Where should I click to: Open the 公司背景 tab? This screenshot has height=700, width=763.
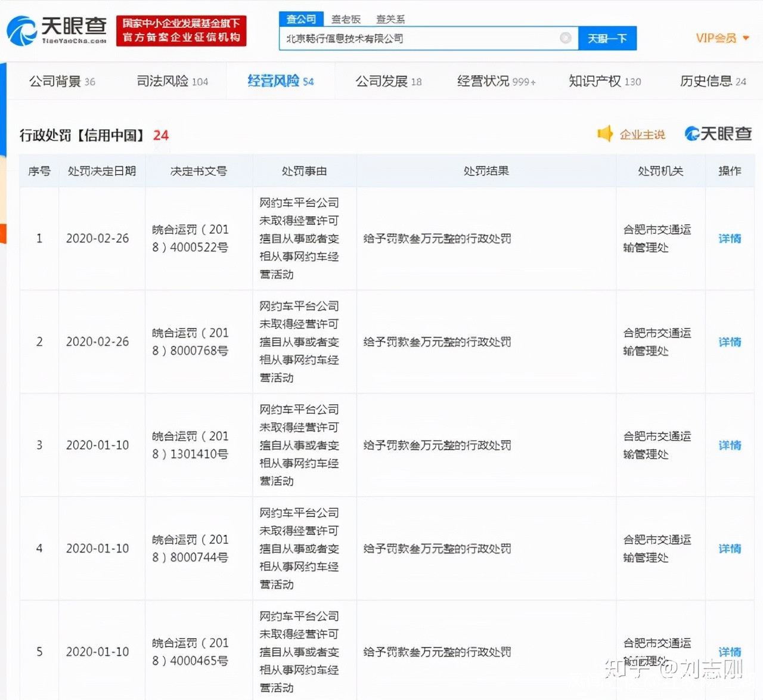62,81
